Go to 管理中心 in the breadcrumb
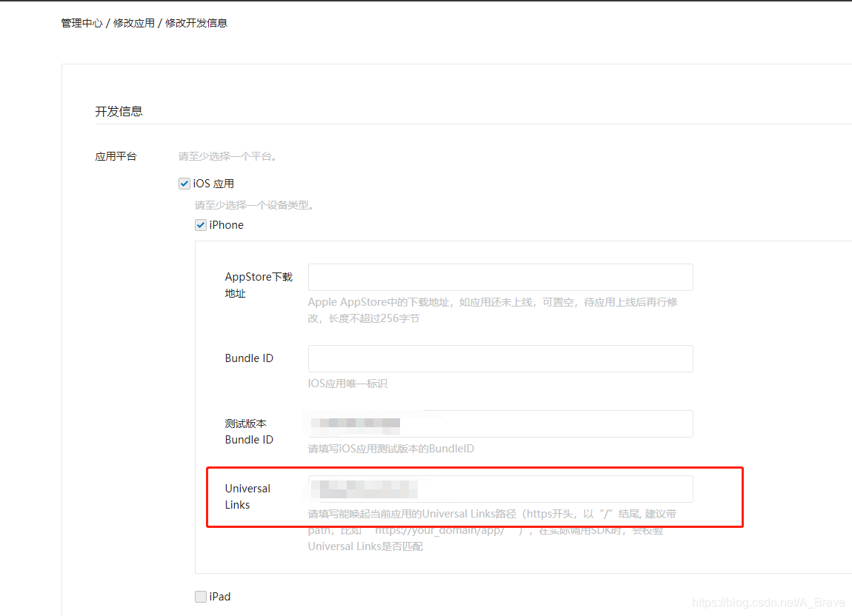 (x=81, y=23)
